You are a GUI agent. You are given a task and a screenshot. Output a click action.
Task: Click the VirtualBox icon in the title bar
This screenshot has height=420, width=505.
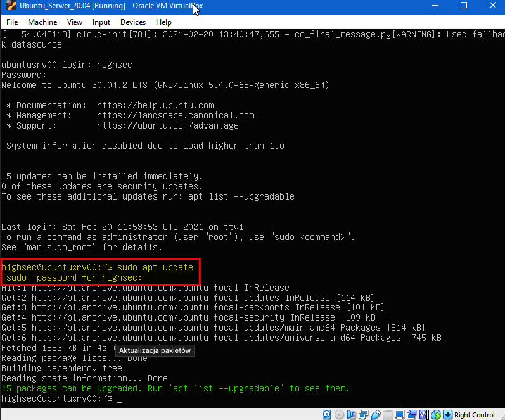click(9, 6)
